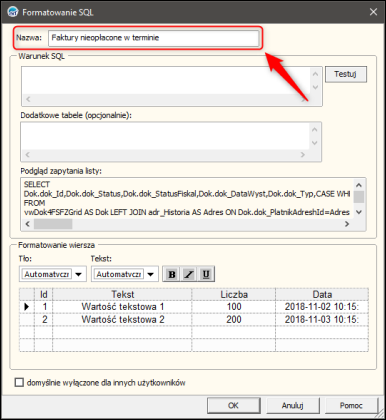
Task: Toggle Underline row formatting button
Action: (x=206, y=274)
